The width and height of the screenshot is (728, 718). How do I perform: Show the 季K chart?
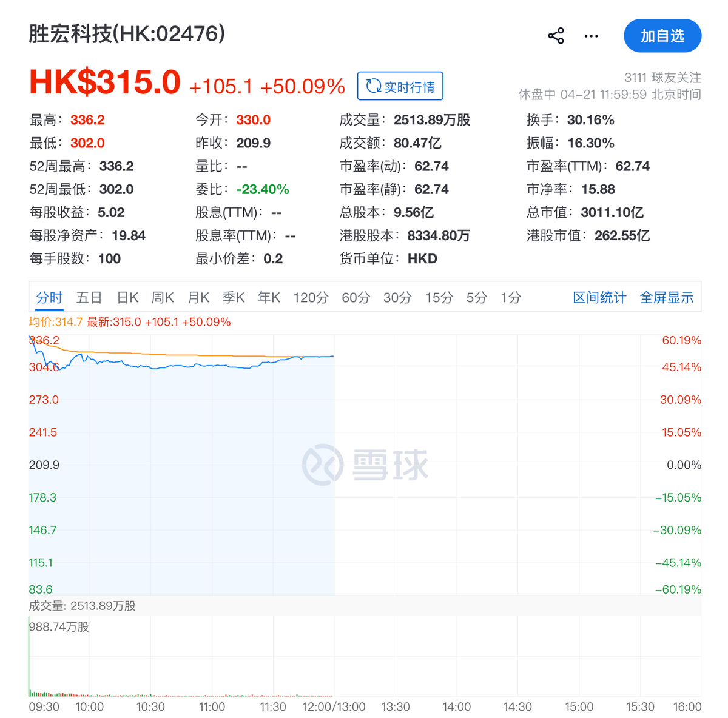click(x=234, y=298)
